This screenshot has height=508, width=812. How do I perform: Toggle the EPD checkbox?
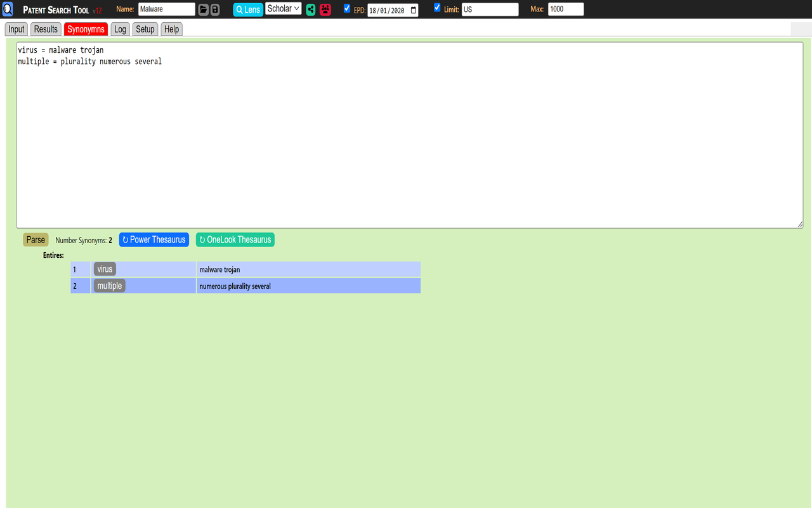(347, 8)
